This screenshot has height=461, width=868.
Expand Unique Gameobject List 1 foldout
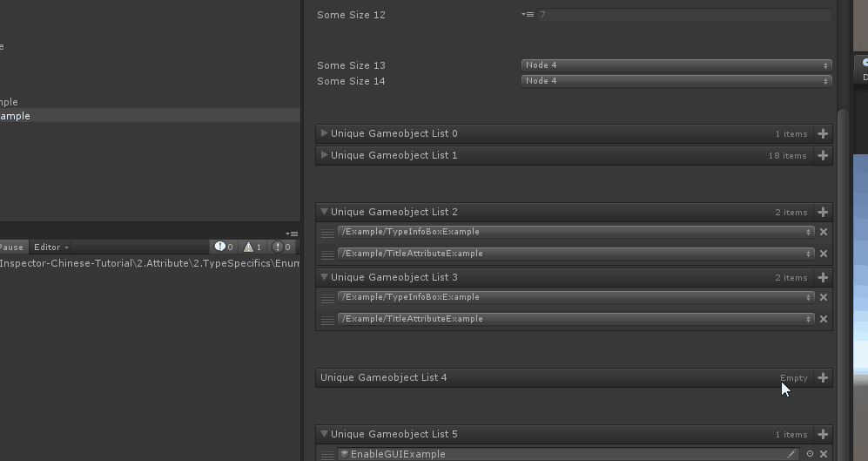pyautogui.click(x=325, y=155)
